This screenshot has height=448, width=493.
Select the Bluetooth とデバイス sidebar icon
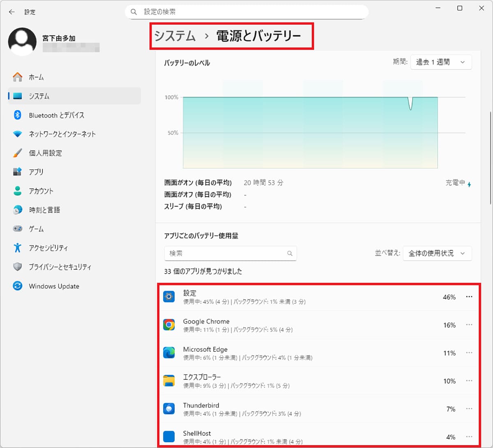[17, 115]
